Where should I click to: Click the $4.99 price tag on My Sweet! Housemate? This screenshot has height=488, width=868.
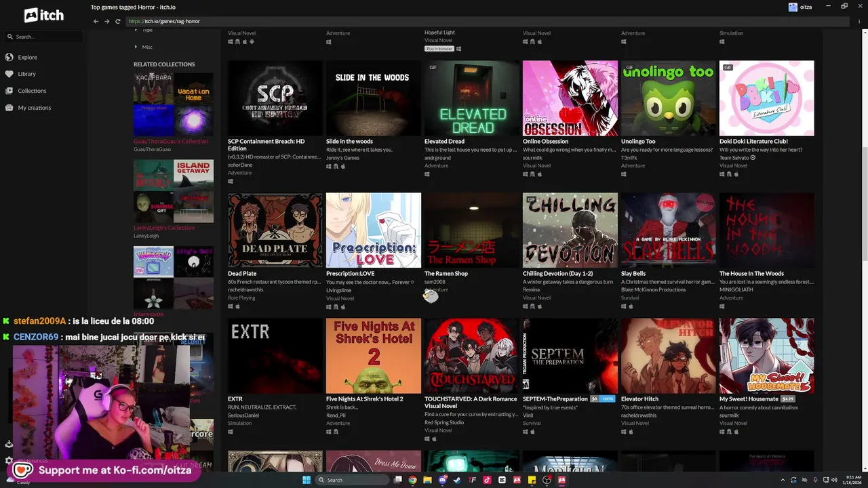click(788, 399)
